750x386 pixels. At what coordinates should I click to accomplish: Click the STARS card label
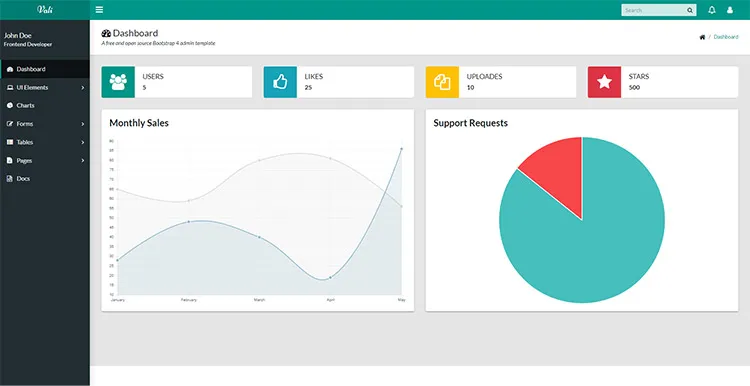[x=639, y=77]
